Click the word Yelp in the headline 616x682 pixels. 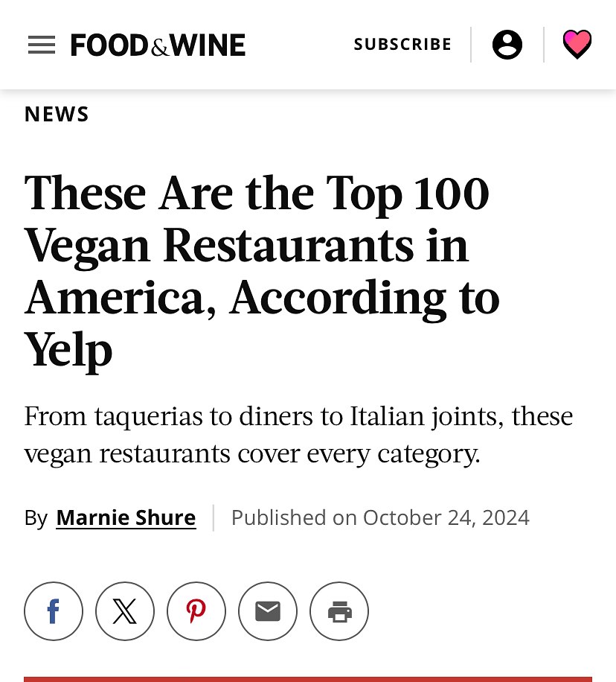pos(68,350)
